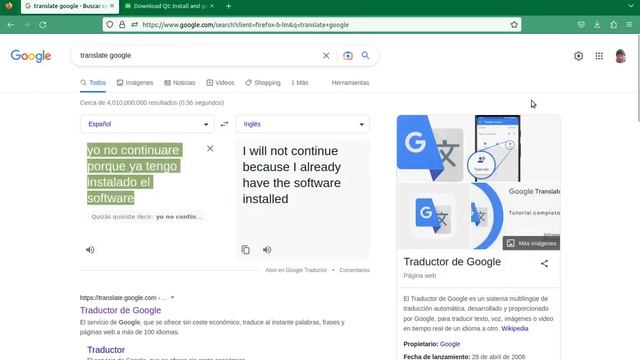The height and width of the screenshot is (360, 640).
Task: Focus the Google search input field
Action: [198, 56]
